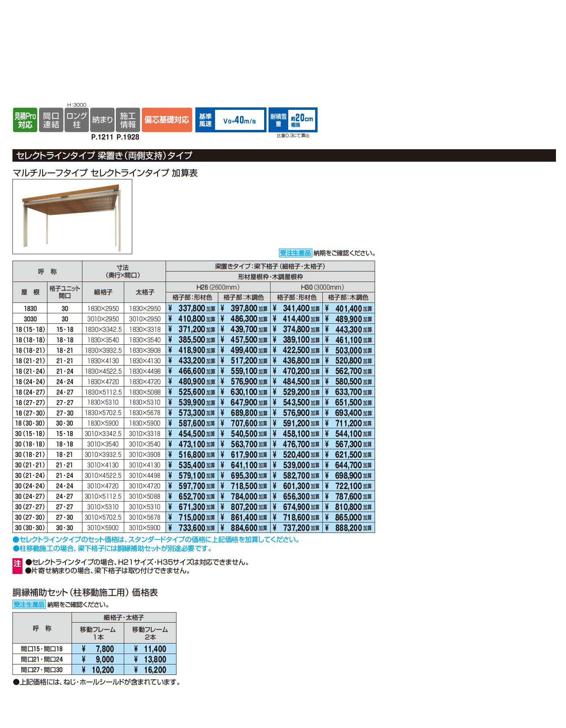Open page reference P.1211
This screenshot has height=728, width=566.
[102, 137]
